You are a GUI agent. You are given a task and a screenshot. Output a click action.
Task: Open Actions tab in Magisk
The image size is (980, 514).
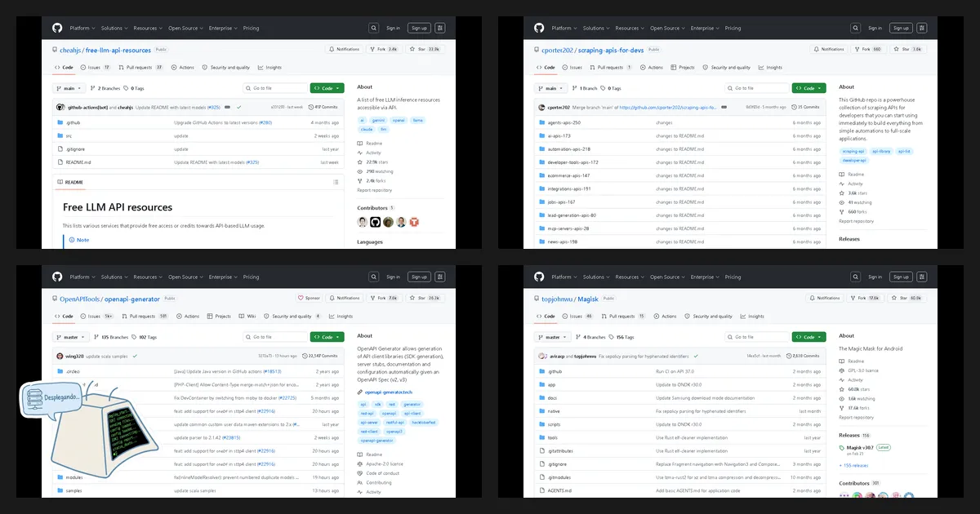(x=666, y=317)
